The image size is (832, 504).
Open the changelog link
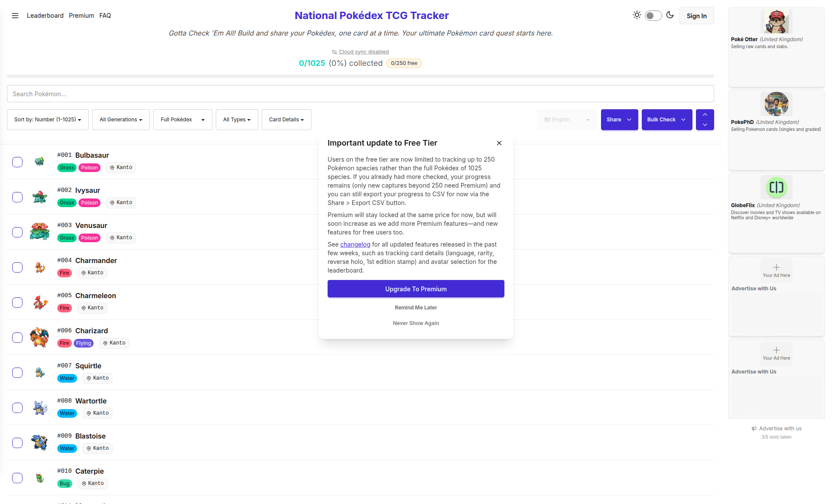click(355, 244)
